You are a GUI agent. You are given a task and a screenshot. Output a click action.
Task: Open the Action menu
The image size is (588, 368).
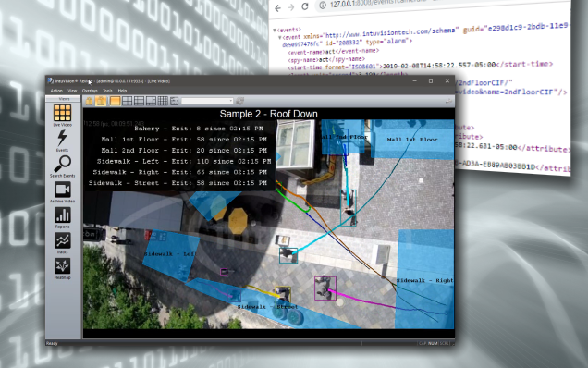tap(56, 91)
